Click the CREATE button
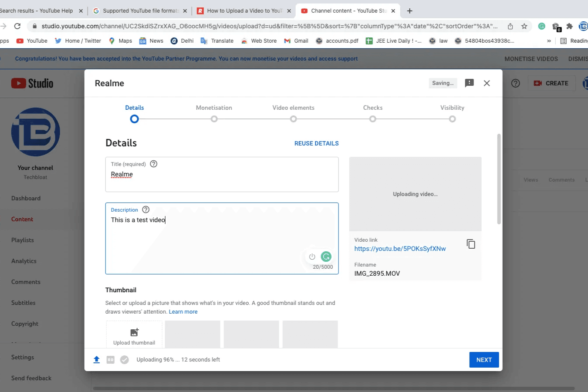The image size is (588, 392). (551, 83)
